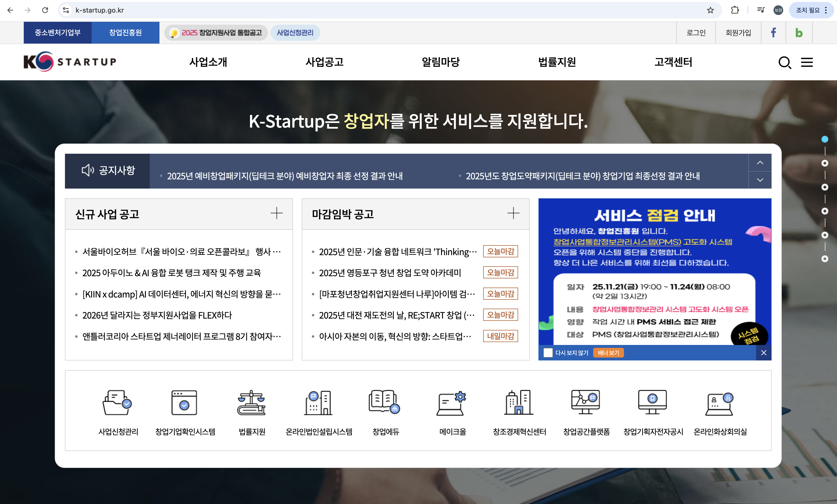
Task: Click the 로그인 link
Action: [696, 33]
